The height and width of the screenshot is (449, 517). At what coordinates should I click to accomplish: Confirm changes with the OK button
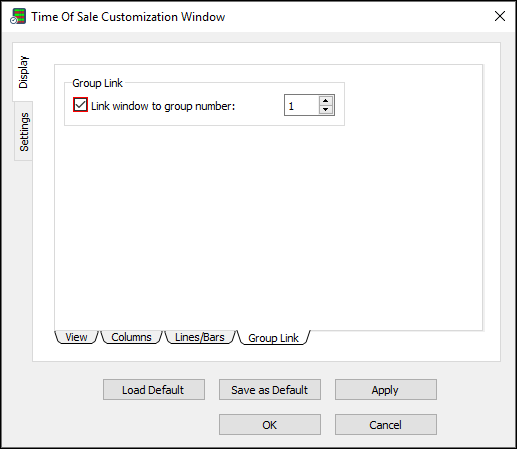point(270,425)
